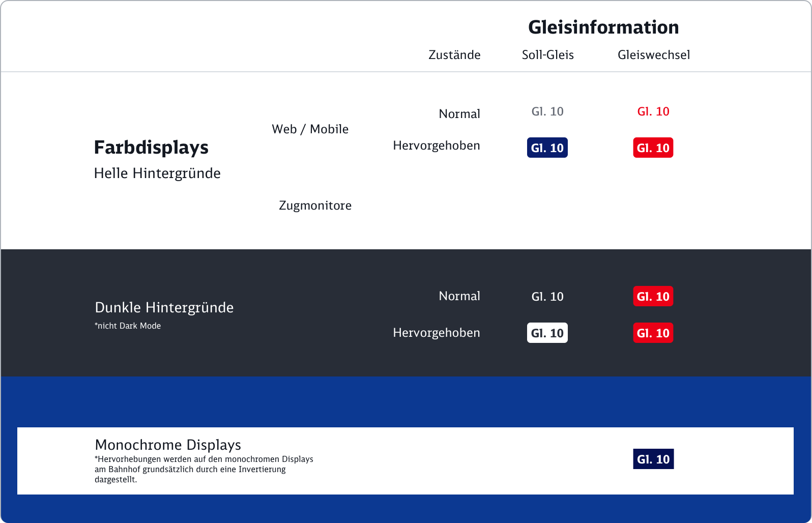Click navy Gl. 10 badge in Farbdisplays section

547,148
